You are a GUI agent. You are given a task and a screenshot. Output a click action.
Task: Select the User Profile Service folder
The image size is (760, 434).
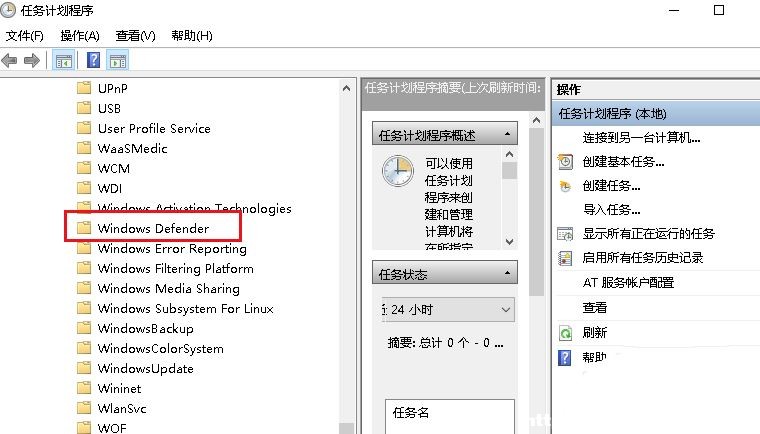tap(154, 128)
